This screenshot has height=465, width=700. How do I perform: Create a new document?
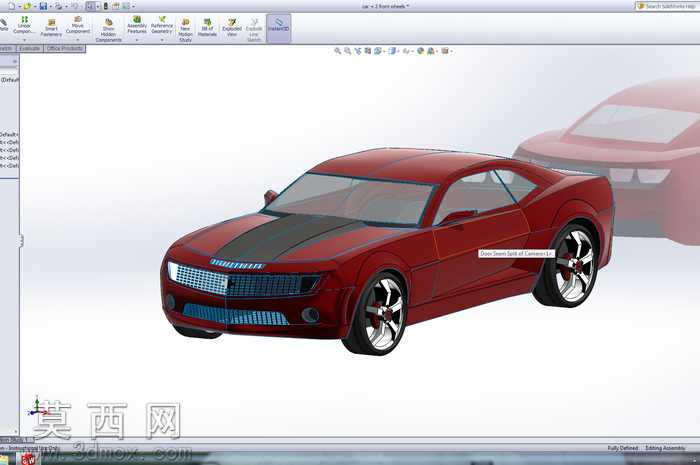point(12,6)
